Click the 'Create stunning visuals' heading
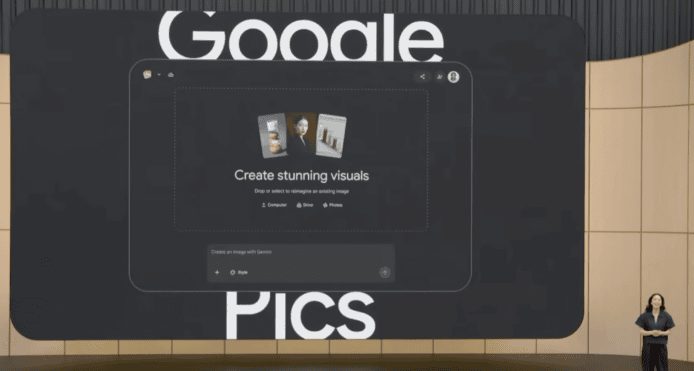The image size is (694, 371). (x=301, y=175)
